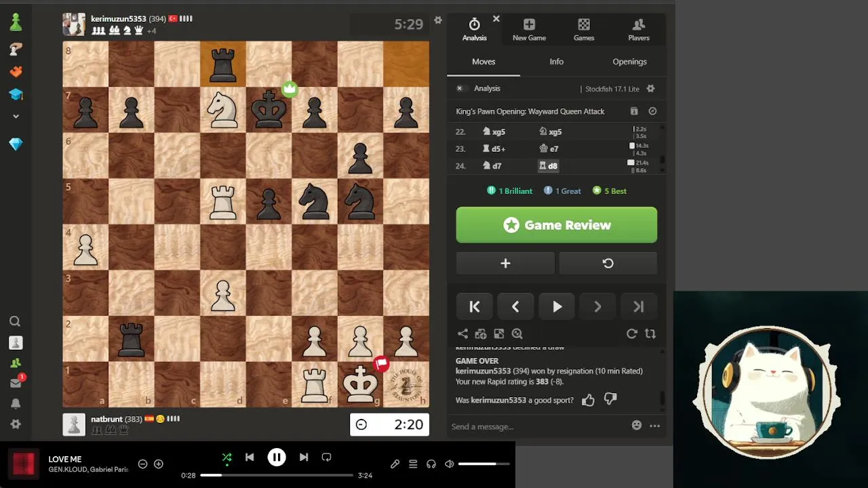Focus the Send a message field
This screenshot has width=868, height=488.
pyautogui.click(x=539, y=426)
